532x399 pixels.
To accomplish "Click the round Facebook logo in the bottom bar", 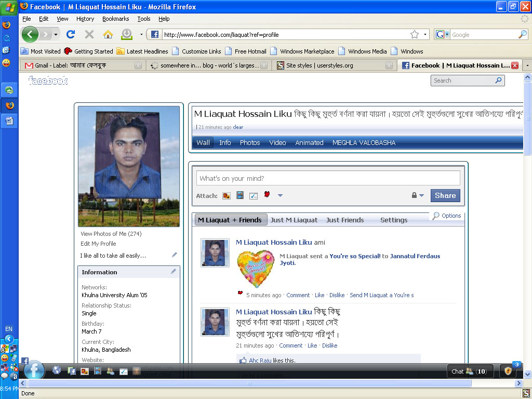I will coord(34,371).
